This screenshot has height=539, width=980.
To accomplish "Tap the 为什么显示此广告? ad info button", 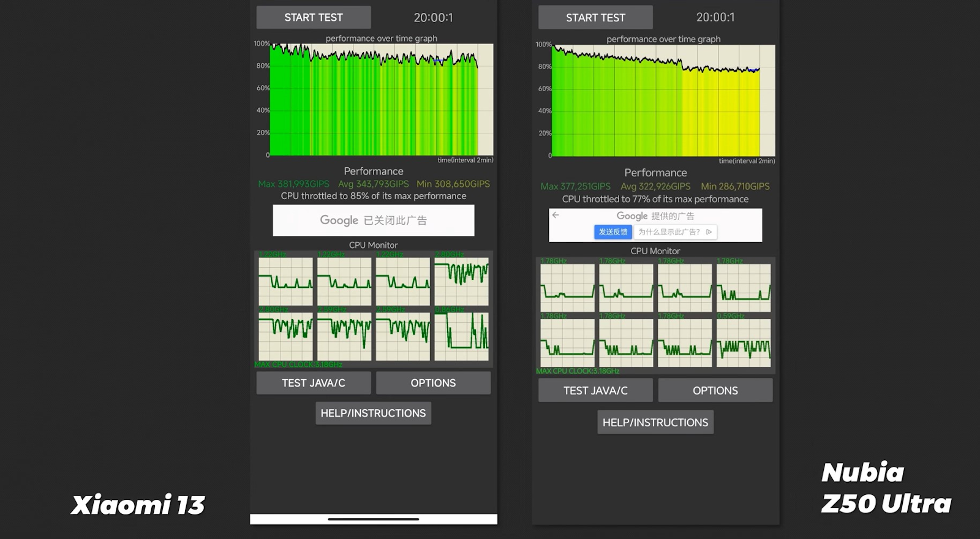I will (674, 232).
